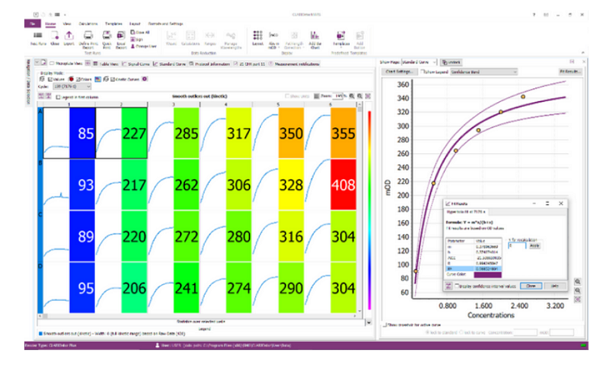Select the red well showing 408
600x367 pixels.
(x=343, y=185)
